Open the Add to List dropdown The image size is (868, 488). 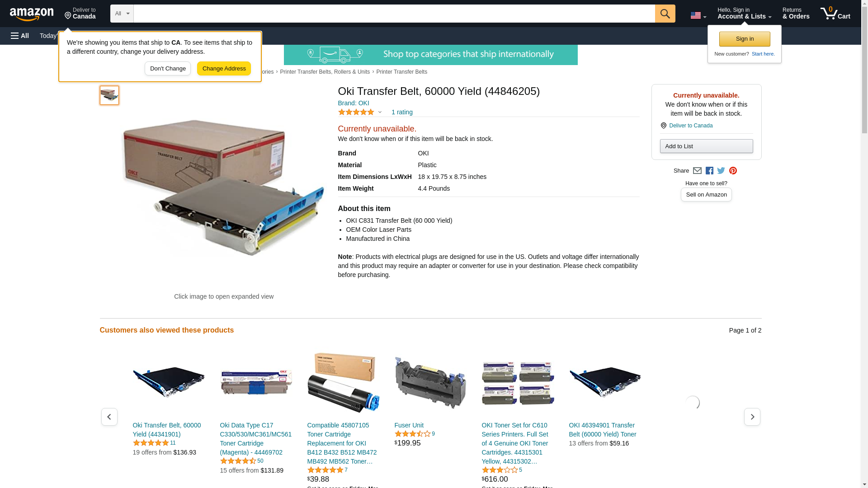706,146
